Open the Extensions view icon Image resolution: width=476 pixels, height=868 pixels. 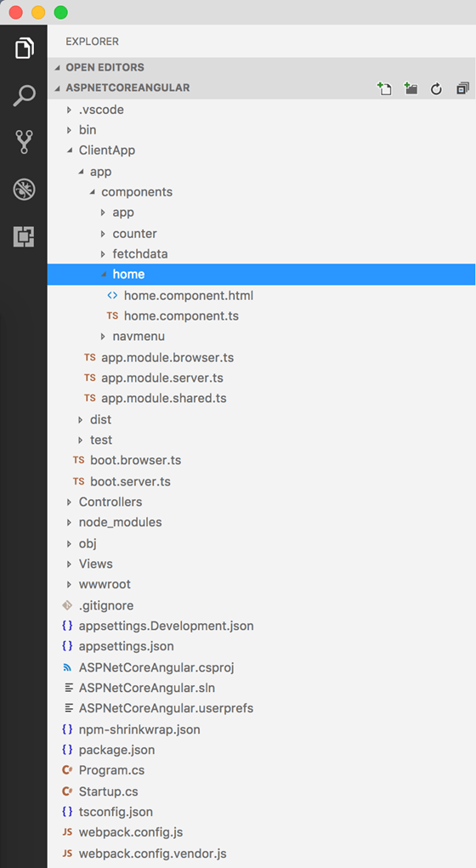coord(24,236)
